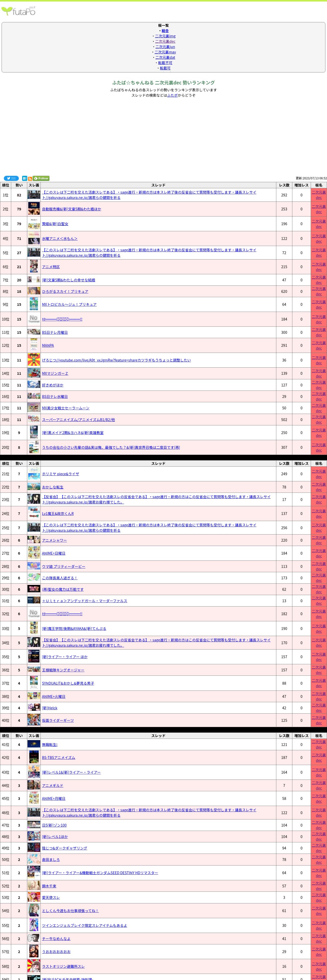Screen dimensions: 327x980
Task: Open thumbnail for 贄姫&[新]白聖女 thread
Action: [x=34, y=224]
